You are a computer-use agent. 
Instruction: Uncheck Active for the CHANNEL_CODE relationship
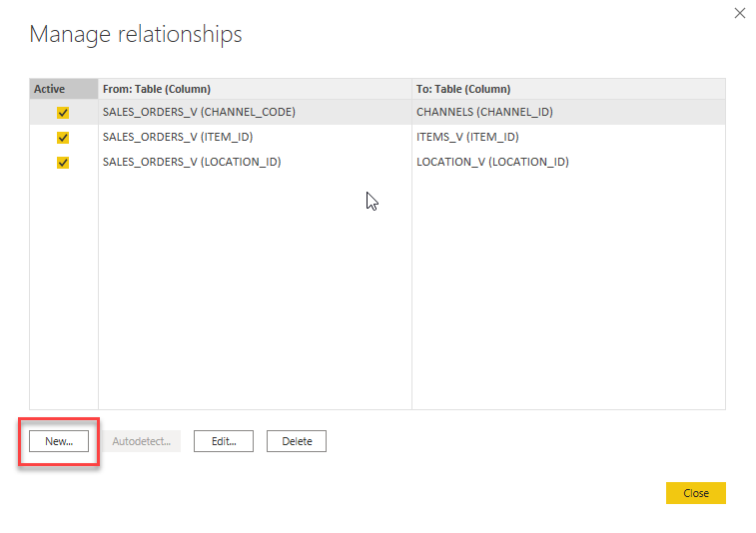[x=63, y=113]
